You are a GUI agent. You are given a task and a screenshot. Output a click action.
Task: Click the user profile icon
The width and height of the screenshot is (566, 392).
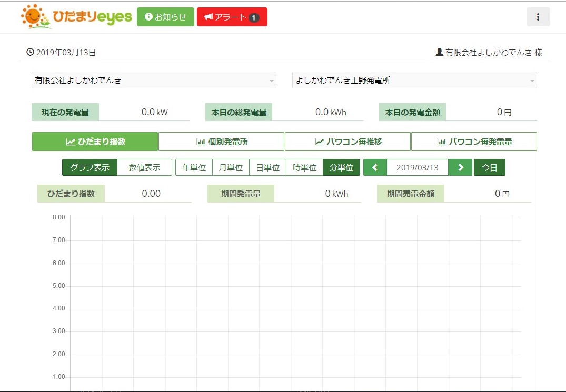coord(439,52)
